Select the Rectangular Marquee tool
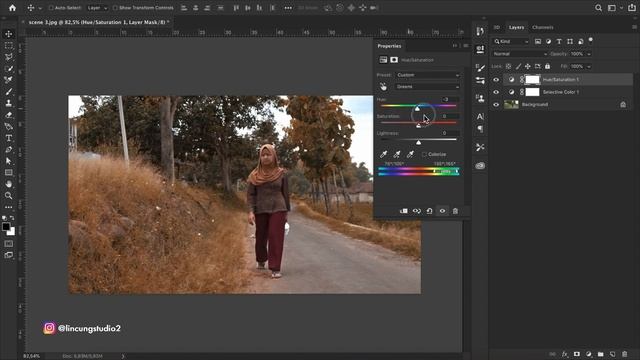Image resolution: width=640 pixels, height=360 pixels. tap(9, 46)
